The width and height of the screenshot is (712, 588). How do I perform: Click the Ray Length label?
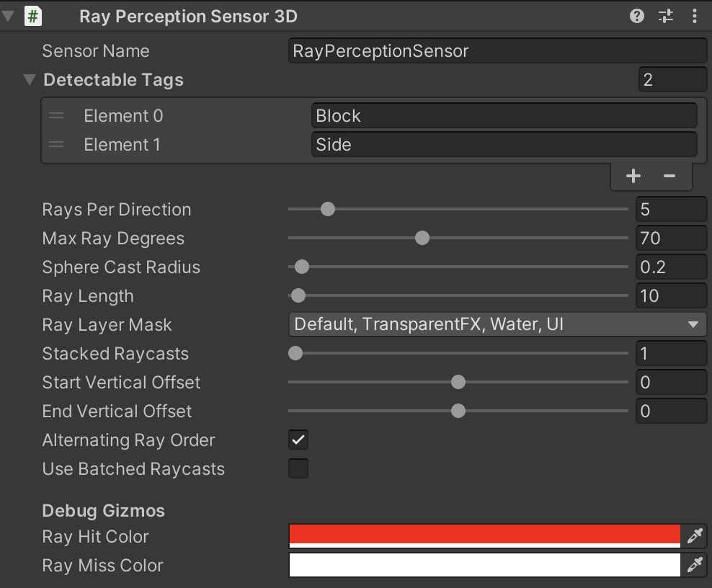(x=88, y=296)
